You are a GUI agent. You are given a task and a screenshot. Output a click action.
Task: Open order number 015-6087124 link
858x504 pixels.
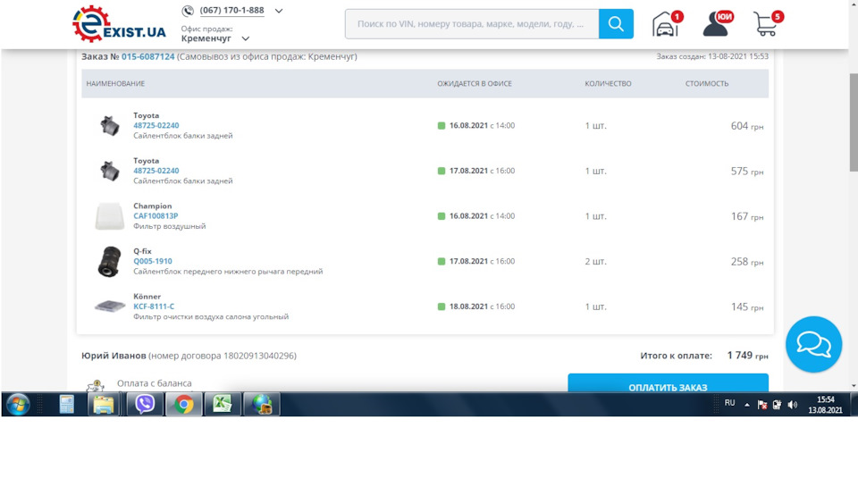click(x=147, y=56)
